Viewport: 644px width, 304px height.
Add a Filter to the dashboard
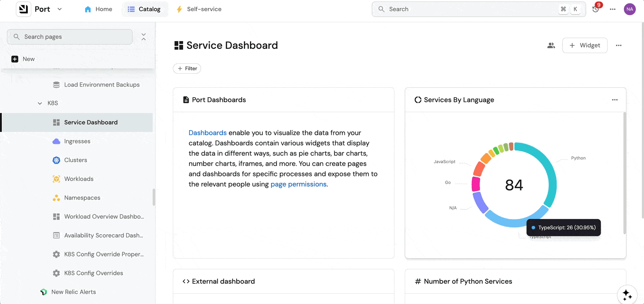187,69
